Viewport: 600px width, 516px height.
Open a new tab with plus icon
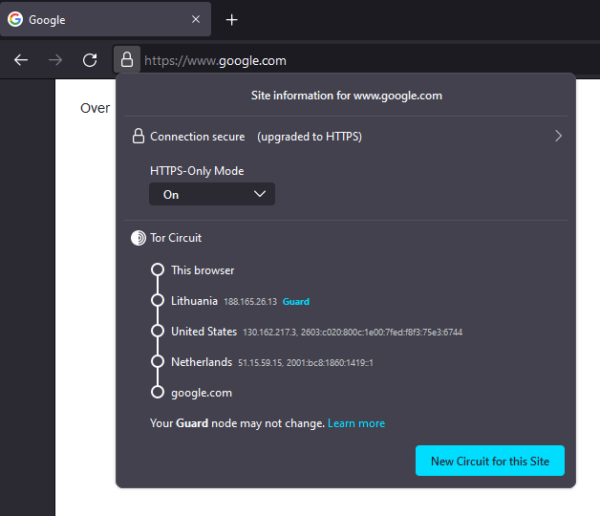[x=232, y=19]
